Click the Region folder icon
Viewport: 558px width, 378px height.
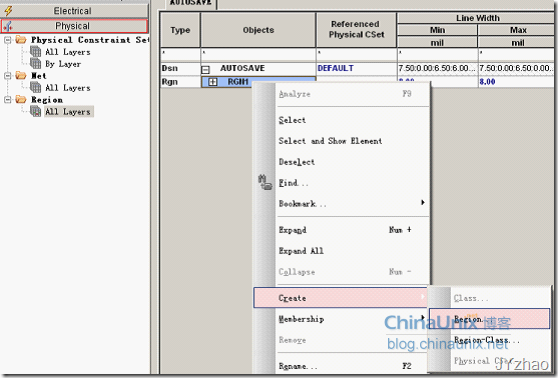[x=21, y=99]
